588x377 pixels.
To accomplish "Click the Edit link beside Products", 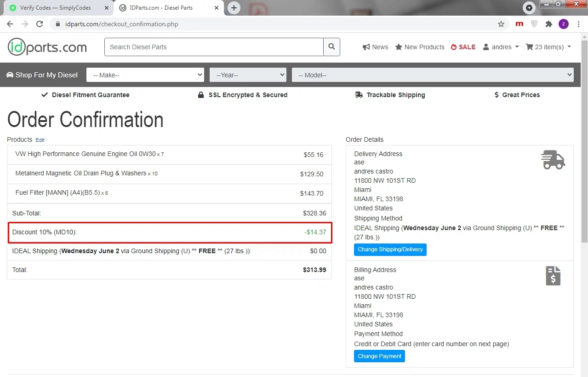I will pos(40,140).
